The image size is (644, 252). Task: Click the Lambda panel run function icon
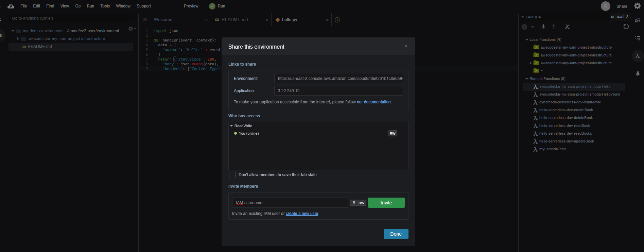pos(524,27)
